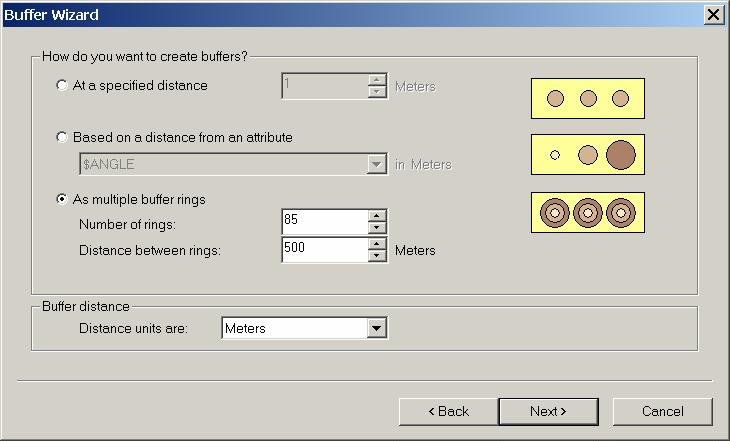Increase number of rings with up arrow
The image size is (730, 441).
(377, 216)
